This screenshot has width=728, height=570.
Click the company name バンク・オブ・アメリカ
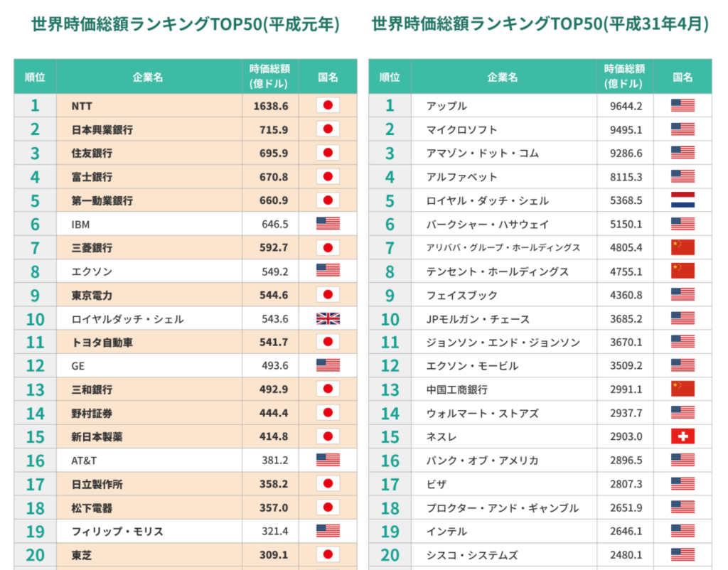483,461
